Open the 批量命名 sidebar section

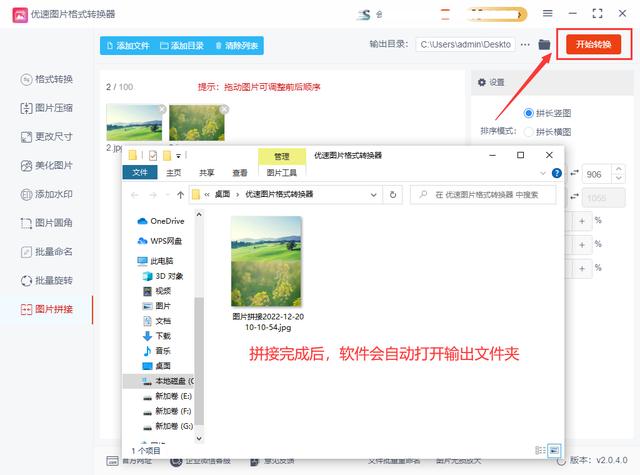click(47, 252)
